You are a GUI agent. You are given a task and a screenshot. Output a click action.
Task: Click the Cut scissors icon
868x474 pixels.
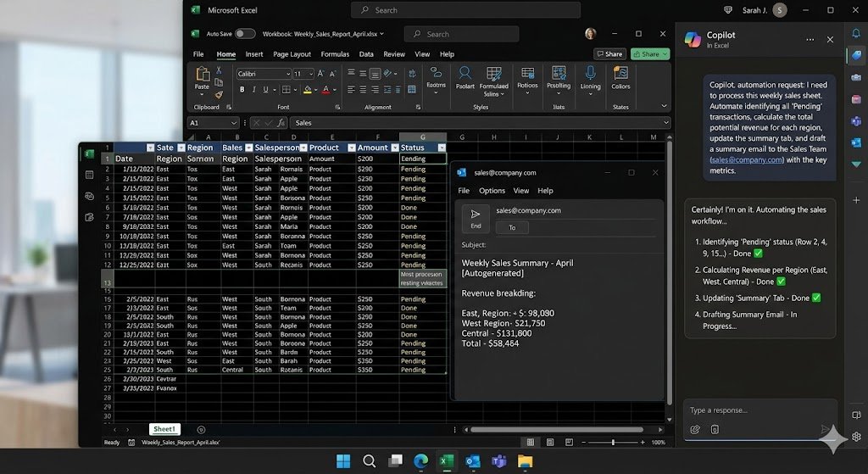(x=219, y=70)
